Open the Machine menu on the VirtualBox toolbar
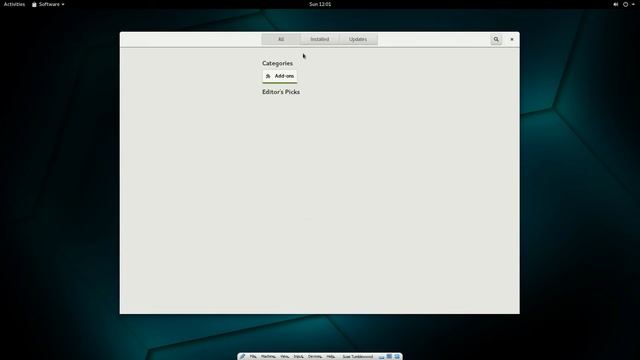This screenshot has height=360, width=640. (268, 356)
